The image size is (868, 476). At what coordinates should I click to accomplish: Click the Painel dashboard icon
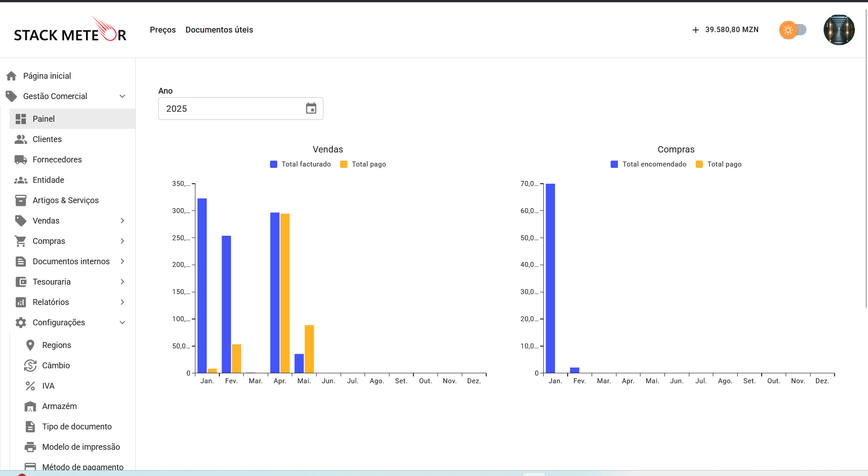[21, 119]
